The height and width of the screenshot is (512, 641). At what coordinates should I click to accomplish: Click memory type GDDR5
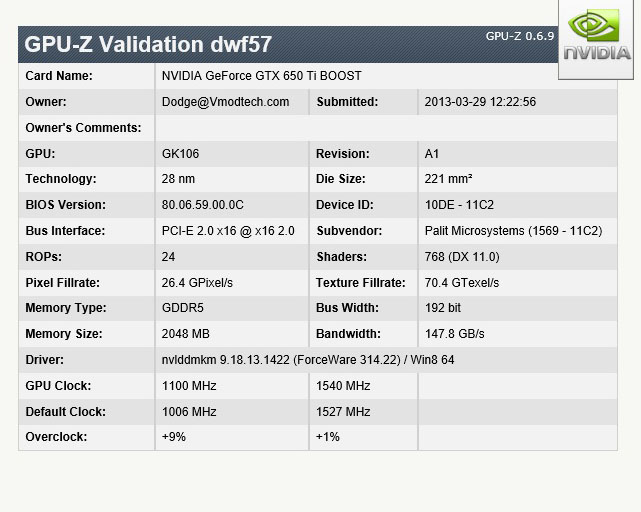coord(183,308)
